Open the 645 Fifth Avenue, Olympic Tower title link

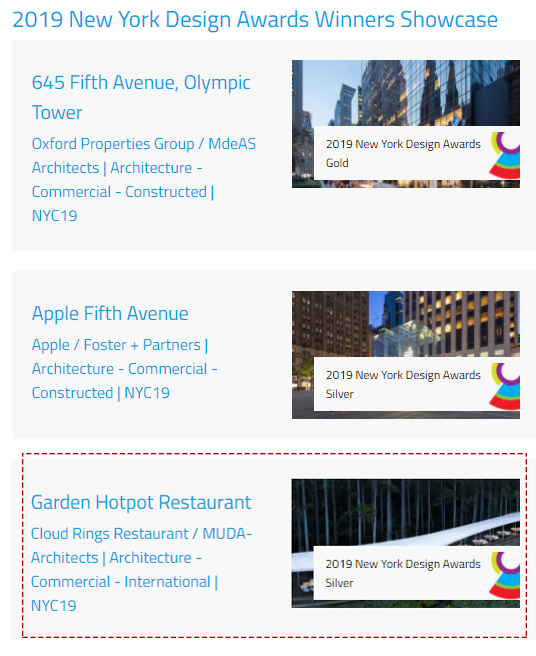pyautogui.click(x=141, y=97)
